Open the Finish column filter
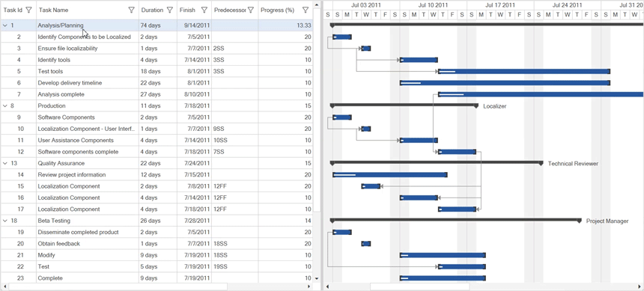The width and height of the screenshot is (644, 291). tap(204, 10)
